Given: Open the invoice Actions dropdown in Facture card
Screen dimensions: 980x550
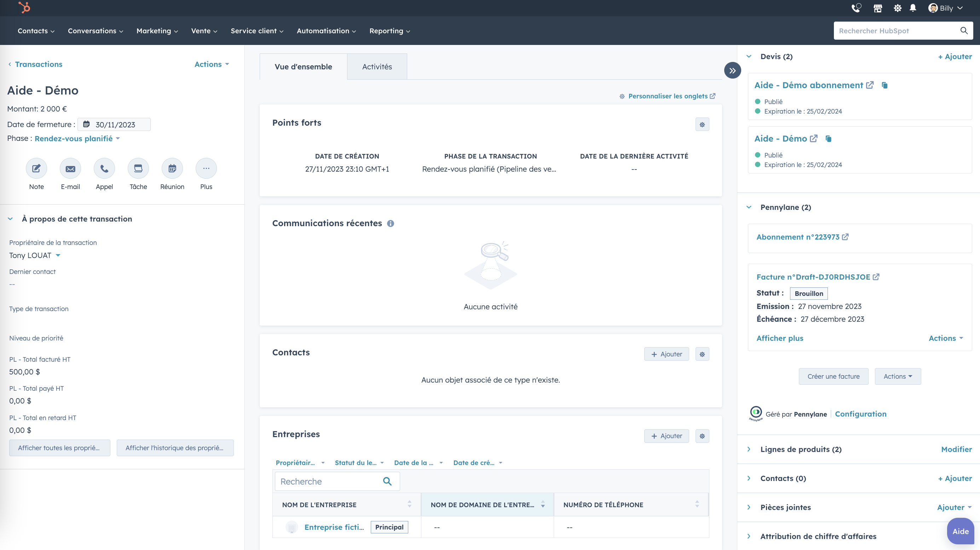Looking at the screenshot, I should click(946, 338).
